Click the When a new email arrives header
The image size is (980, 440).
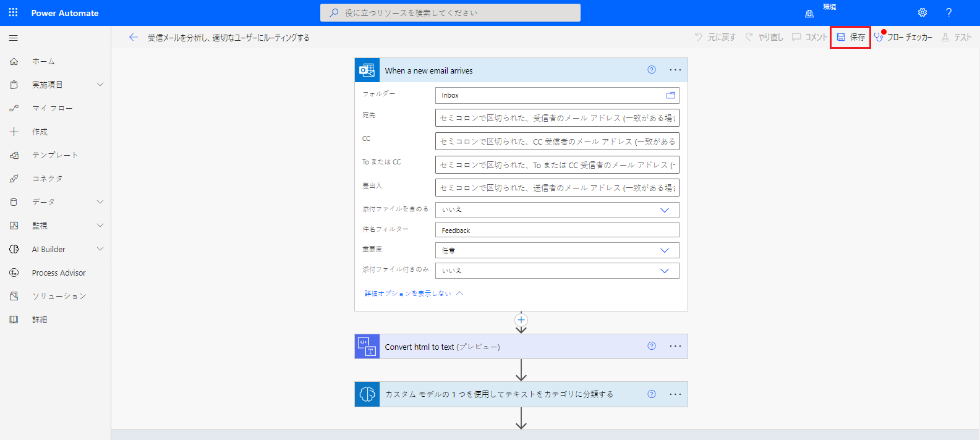click(x=521, y=70)
